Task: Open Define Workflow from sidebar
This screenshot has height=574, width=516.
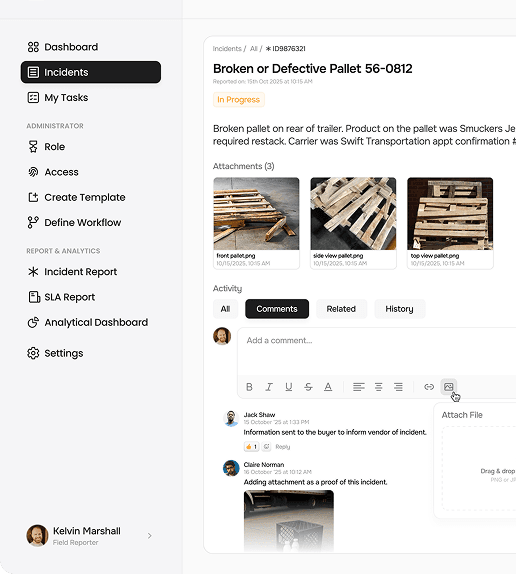Action: tap(74, 223)
